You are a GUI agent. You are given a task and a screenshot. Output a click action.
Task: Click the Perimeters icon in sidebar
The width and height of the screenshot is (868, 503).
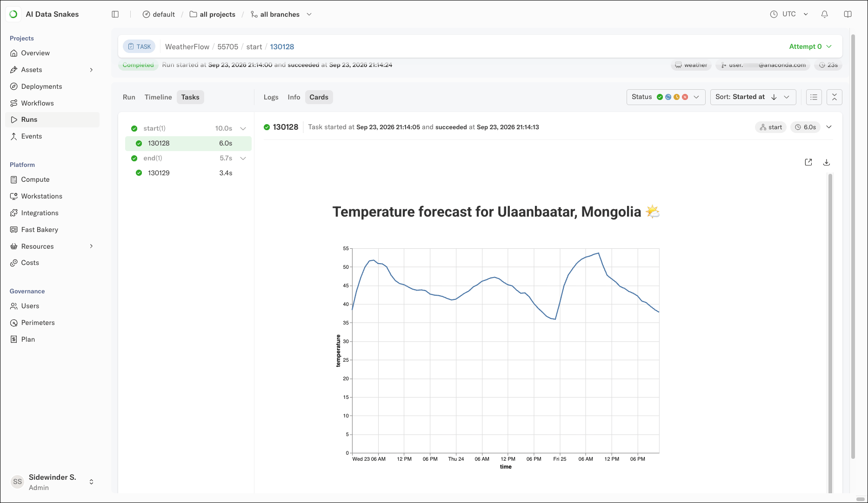point(14,323)
